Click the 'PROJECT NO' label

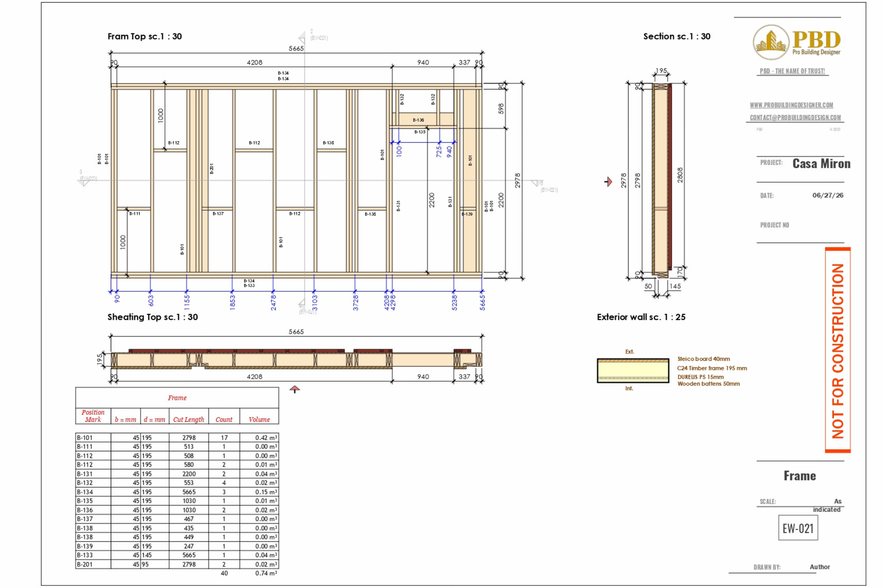775,225
